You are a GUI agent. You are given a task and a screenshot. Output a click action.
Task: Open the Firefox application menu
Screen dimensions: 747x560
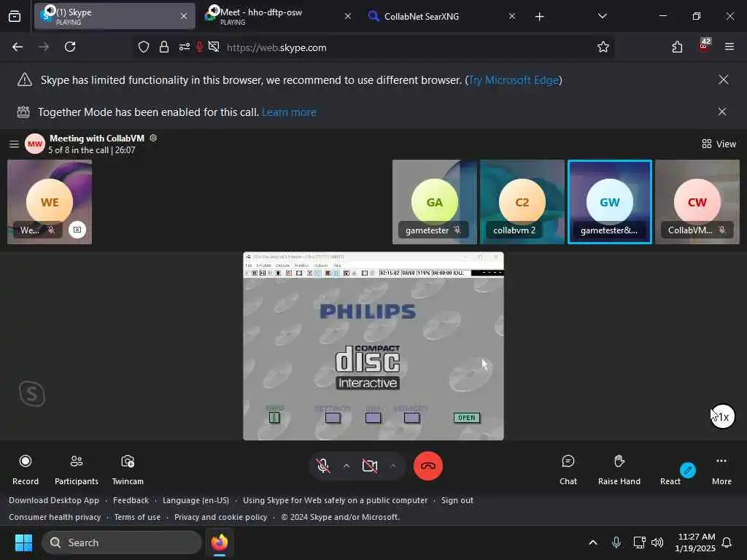click(729, 47)
